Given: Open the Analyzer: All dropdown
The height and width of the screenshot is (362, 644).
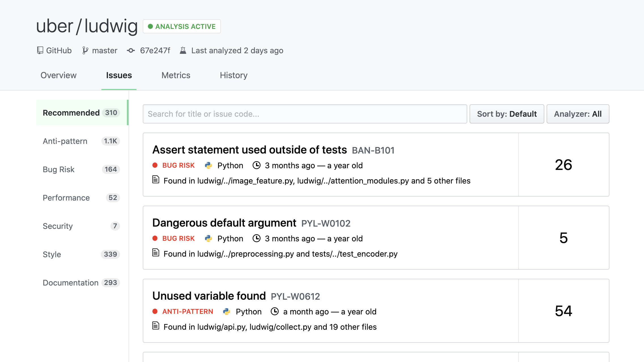Looking at the screenshot, I should (578, 114).
